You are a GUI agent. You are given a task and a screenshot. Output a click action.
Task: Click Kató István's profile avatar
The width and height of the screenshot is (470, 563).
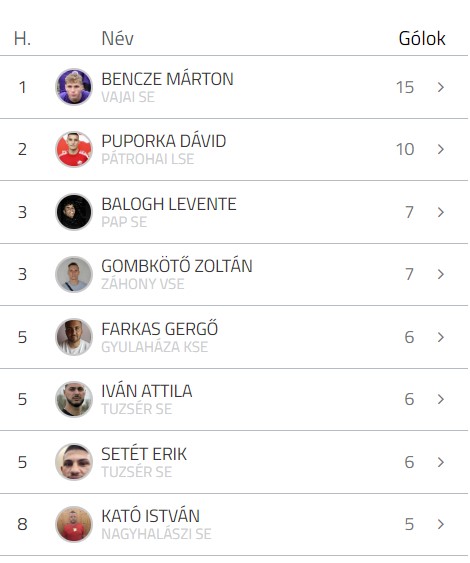[x=74, y=524]
